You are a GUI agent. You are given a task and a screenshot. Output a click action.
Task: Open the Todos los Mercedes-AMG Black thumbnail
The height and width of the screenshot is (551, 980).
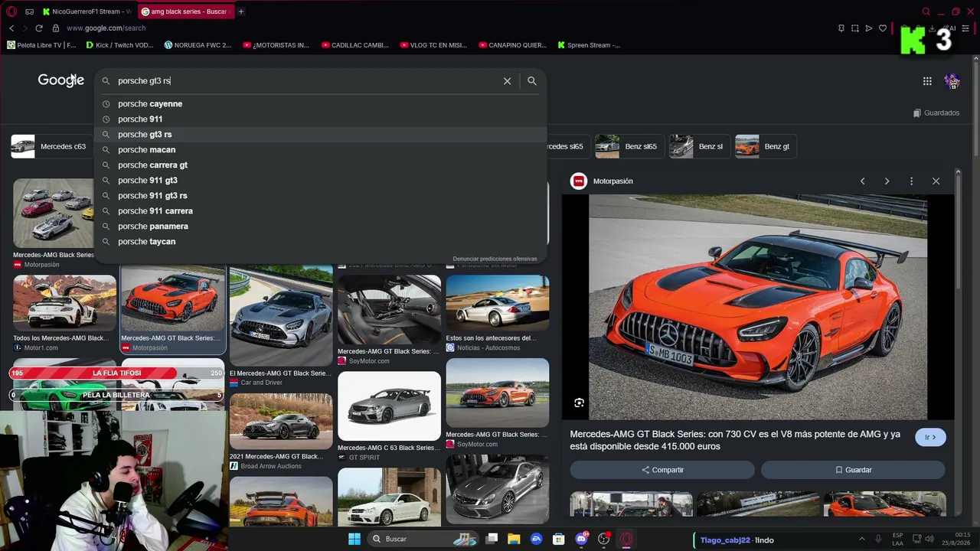point(64,303)
